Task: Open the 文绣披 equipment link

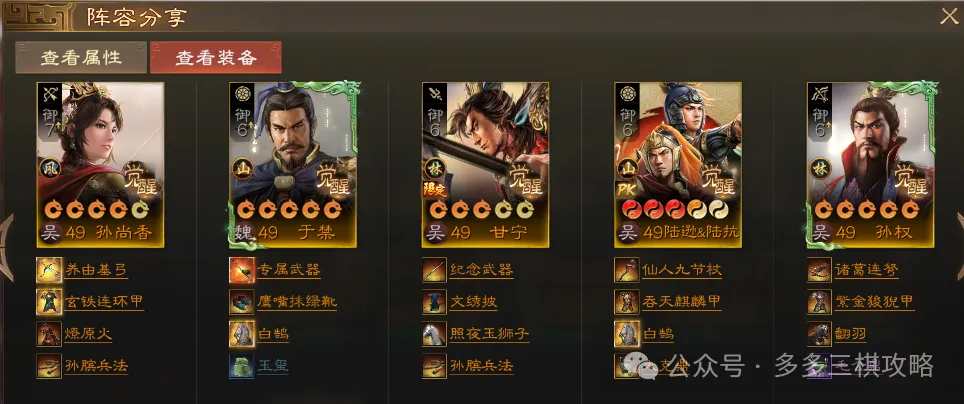Action: click(x=473, y=302)
